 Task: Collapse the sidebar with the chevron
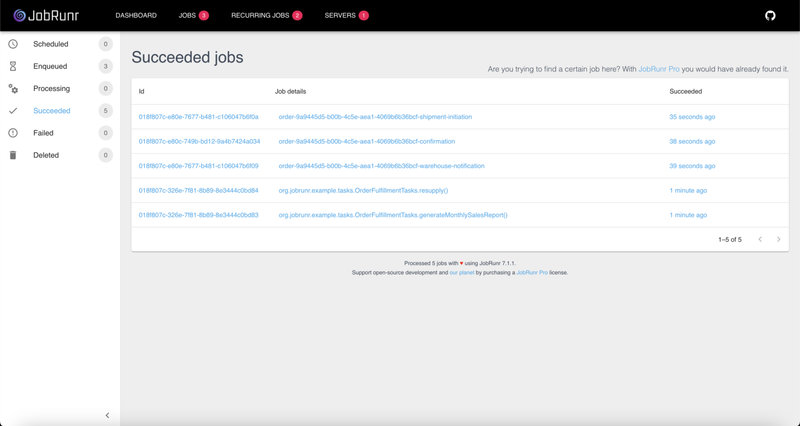coord(107,415)
